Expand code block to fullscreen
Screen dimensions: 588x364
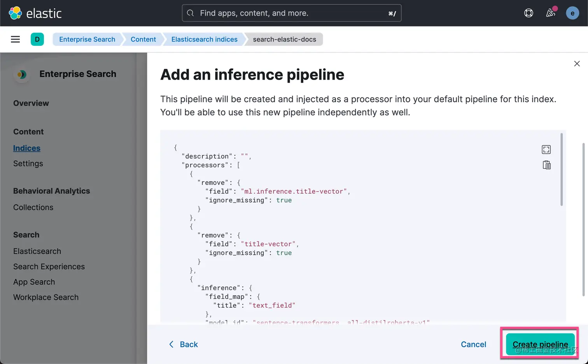(546, 150)
